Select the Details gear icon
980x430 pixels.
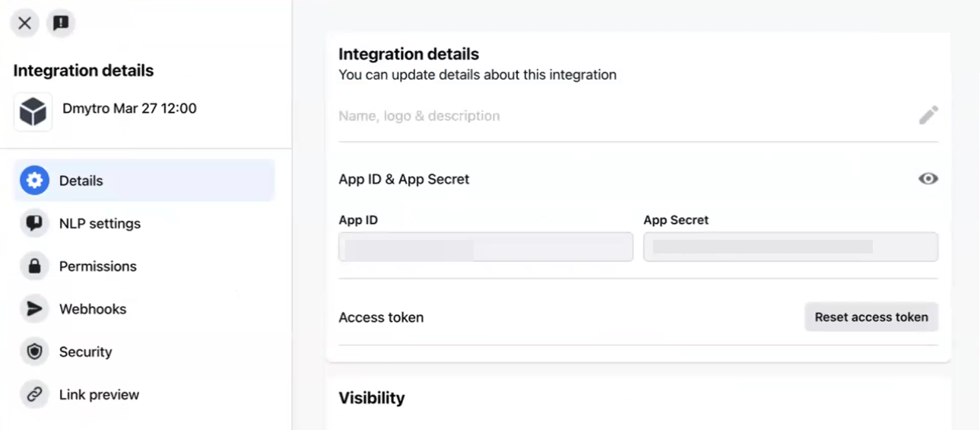click(x=34, y=181)
